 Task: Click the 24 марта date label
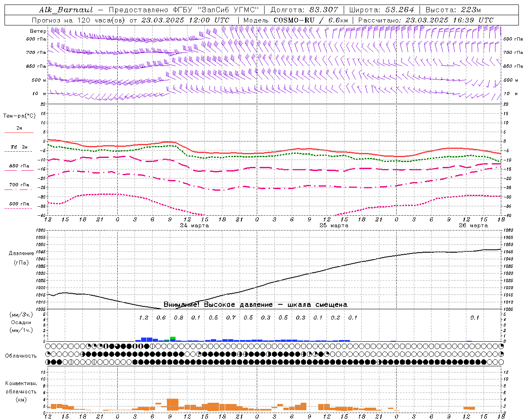(x=194, y=226)
